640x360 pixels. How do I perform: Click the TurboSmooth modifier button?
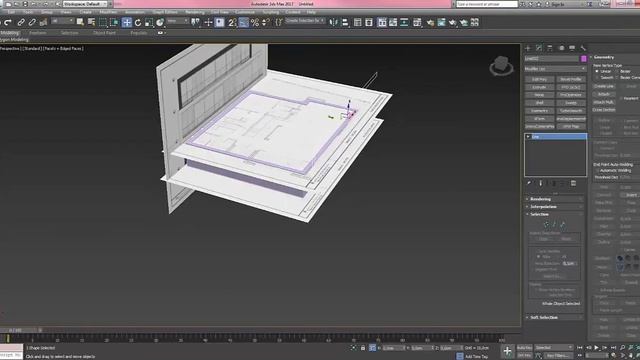pos(571,111)
